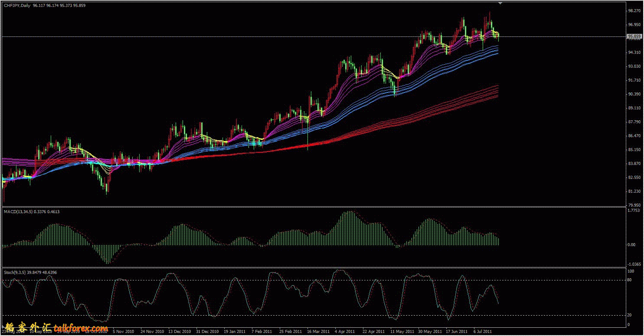
Task: Click the 4 Apr 2011 date label
Action: click(345, 331)
